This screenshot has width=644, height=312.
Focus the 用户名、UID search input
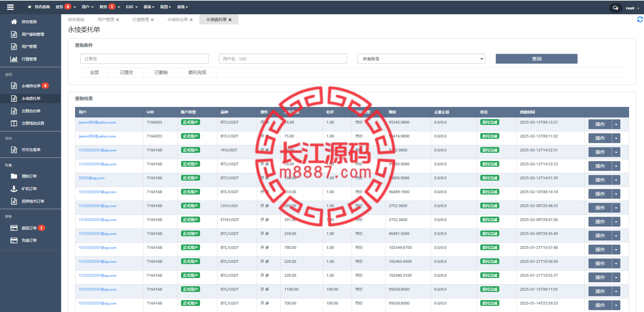point(283,59)
